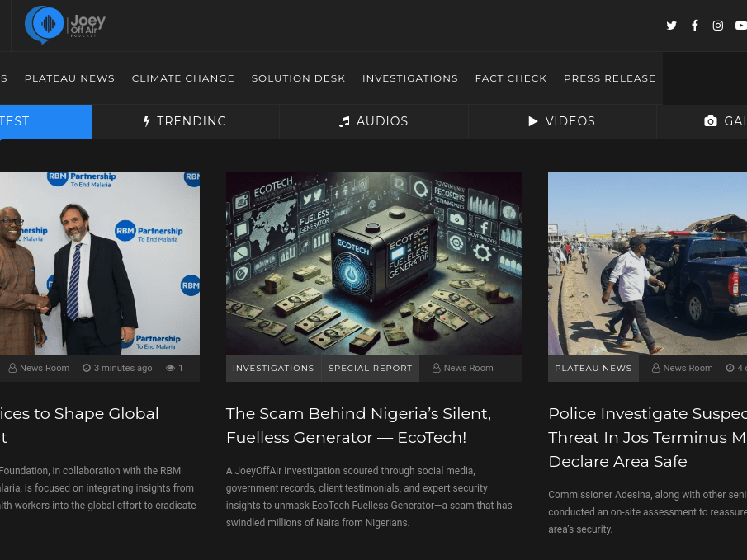
Task: Click the eye views icon on RBM article
Action: (x=170, y=368)
